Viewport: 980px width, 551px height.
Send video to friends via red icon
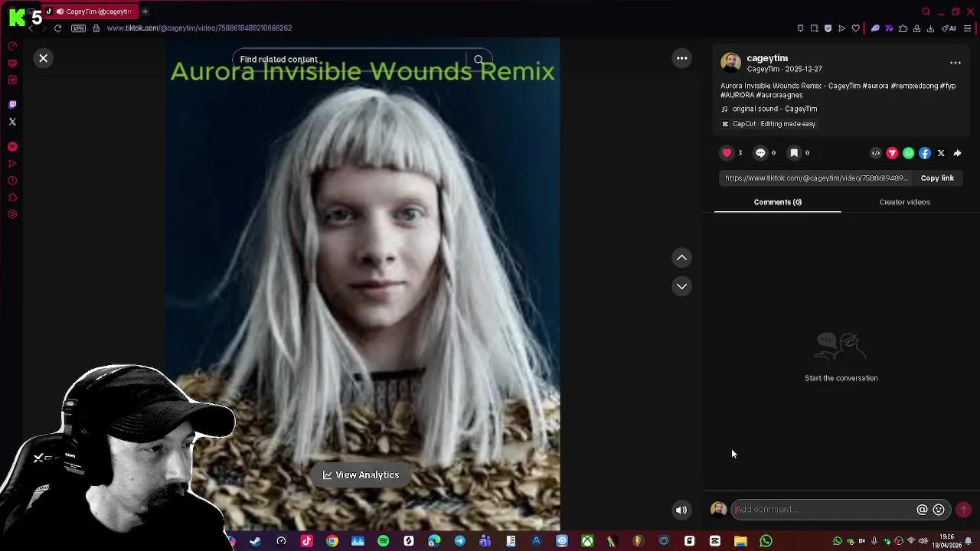tap(892, 153)
